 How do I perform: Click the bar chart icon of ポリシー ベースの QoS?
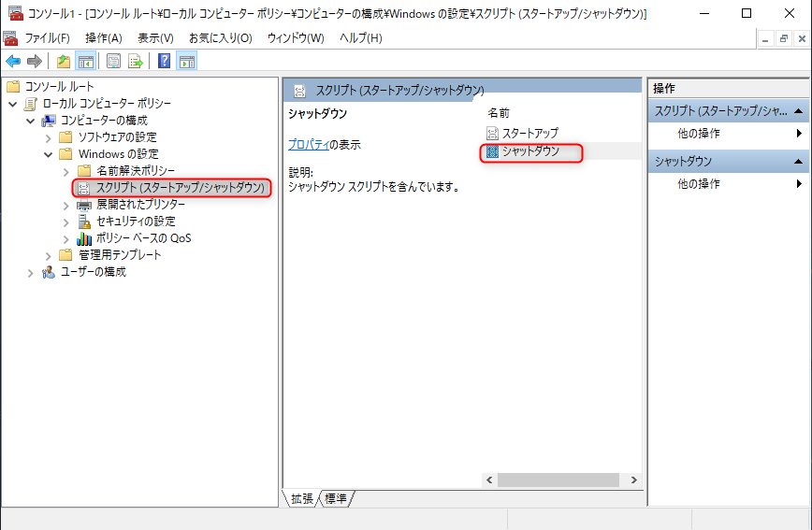pos(84,238)
